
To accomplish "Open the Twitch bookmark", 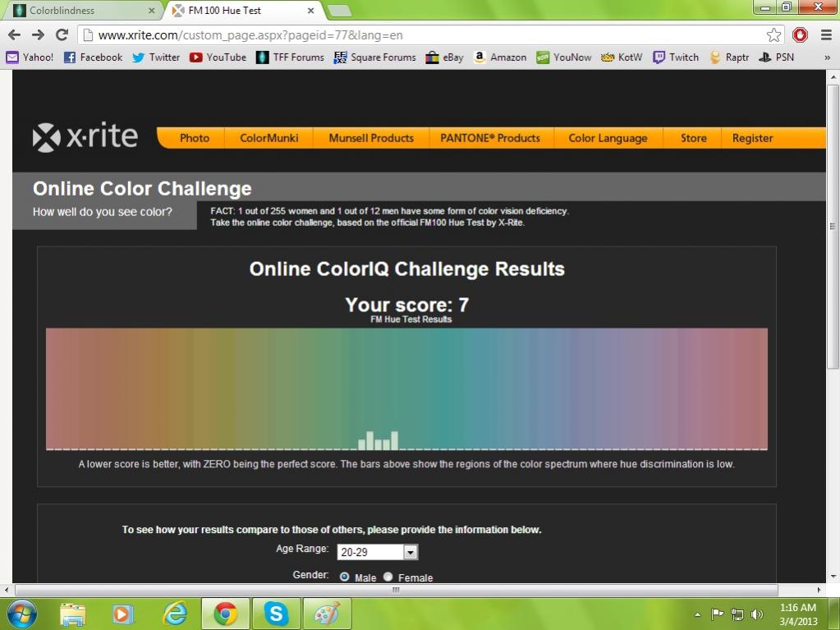I will (x=676, y=57).
